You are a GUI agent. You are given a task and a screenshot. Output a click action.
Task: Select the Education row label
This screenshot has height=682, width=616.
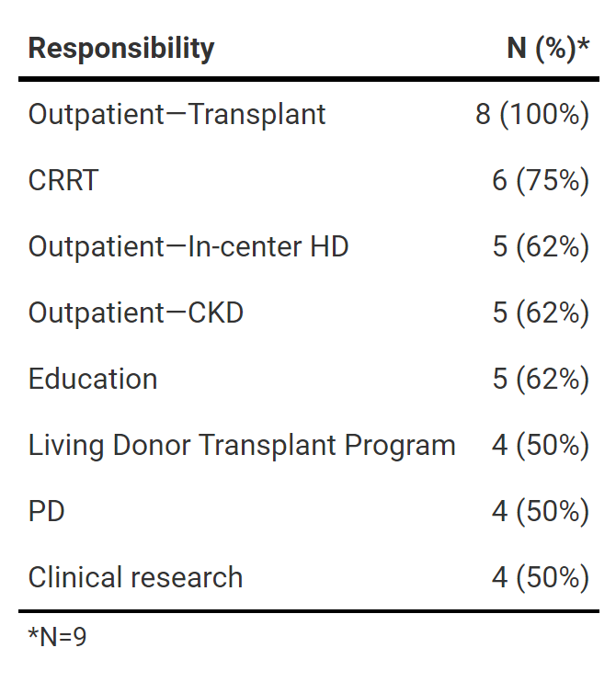pyautogui.click(x=92, y=379)
